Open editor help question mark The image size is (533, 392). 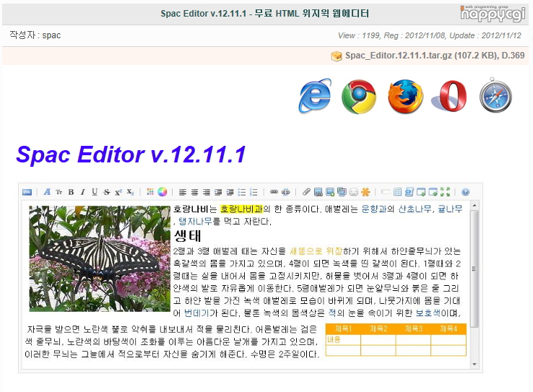pos(465,192)
